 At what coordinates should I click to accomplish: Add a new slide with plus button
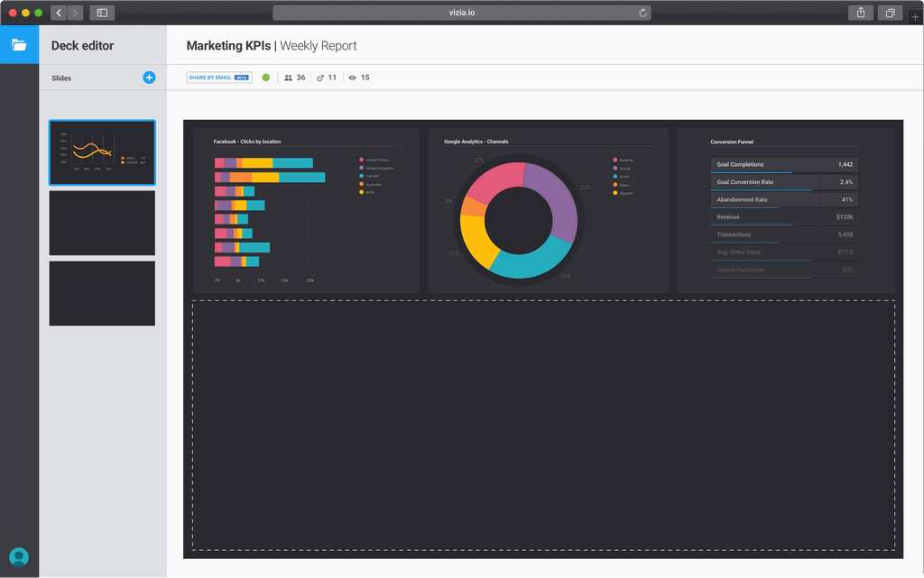pos(149,78)
